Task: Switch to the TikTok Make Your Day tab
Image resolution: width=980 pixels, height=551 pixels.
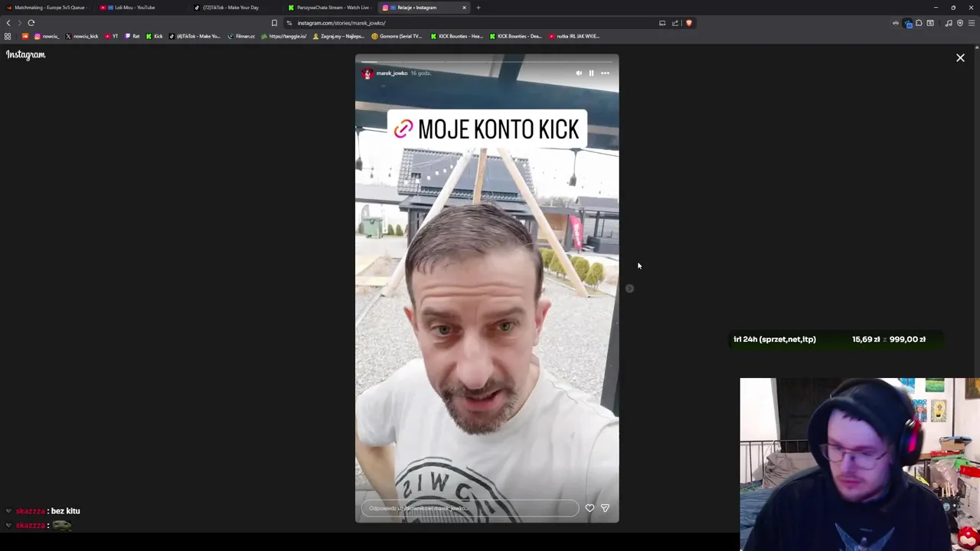Action: click(x=234, y=8)
